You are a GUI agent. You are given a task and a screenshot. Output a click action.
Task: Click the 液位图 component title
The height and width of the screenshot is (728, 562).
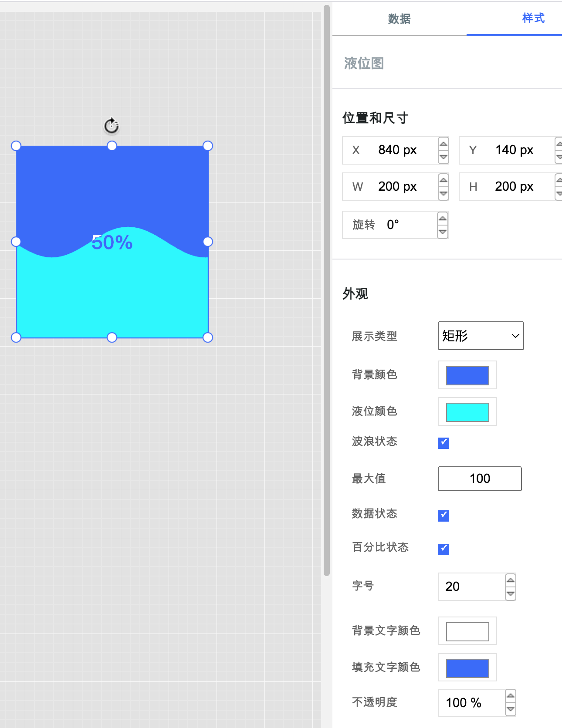pyautogui.click(x=364, y=63)
